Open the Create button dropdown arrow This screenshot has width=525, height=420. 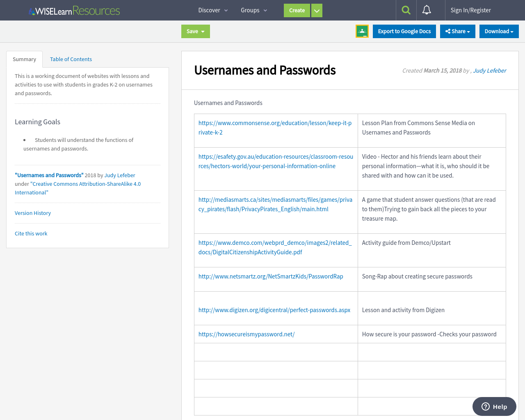coord(316,10)
